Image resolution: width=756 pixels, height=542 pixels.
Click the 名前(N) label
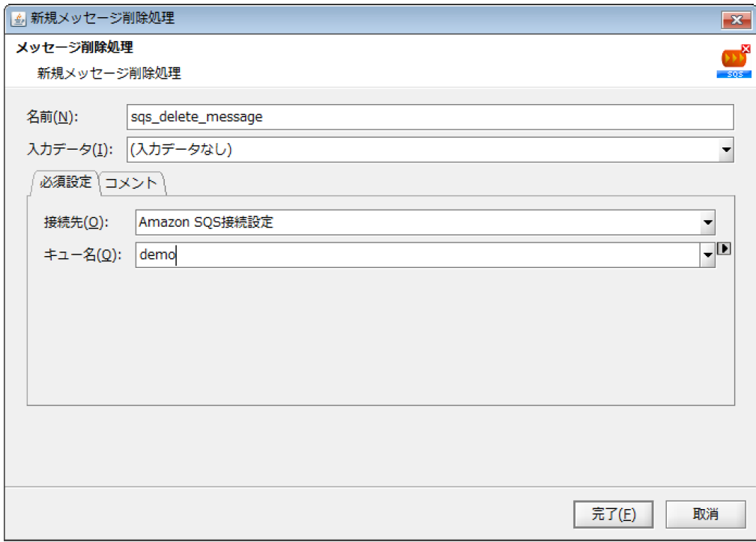click(x=52, y=118)
